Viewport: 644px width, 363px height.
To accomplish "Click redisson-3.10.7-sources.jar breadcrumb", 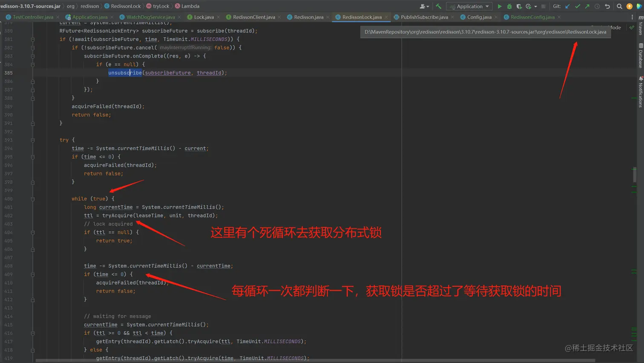I will pos(30,6).
